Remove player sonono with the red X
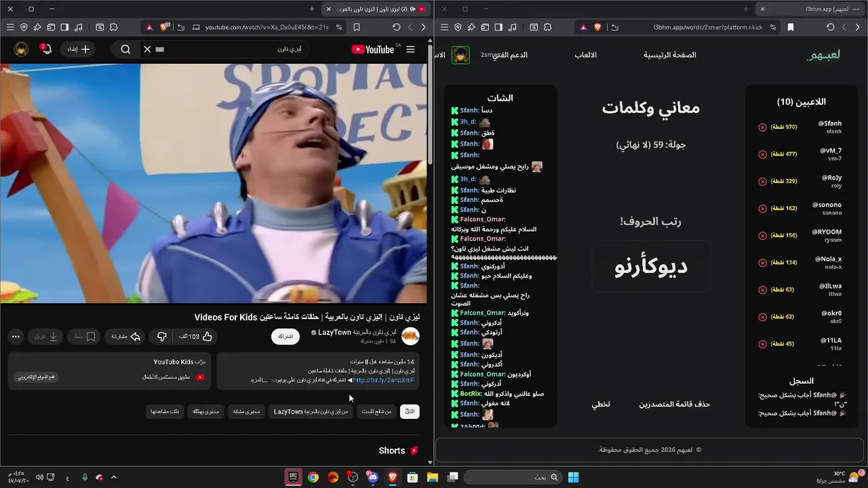 762,209
